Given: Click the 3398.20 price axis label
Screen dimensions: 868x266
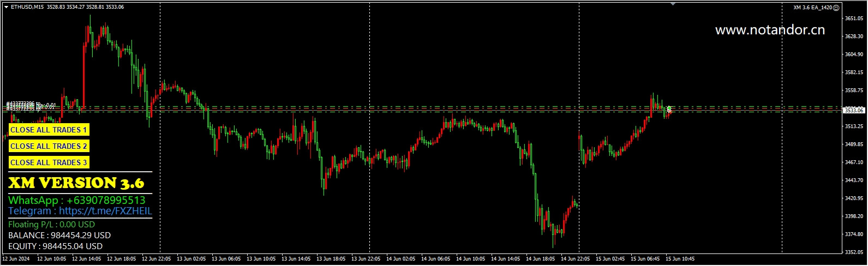Looking at the screenshot, I should [854, 216].
